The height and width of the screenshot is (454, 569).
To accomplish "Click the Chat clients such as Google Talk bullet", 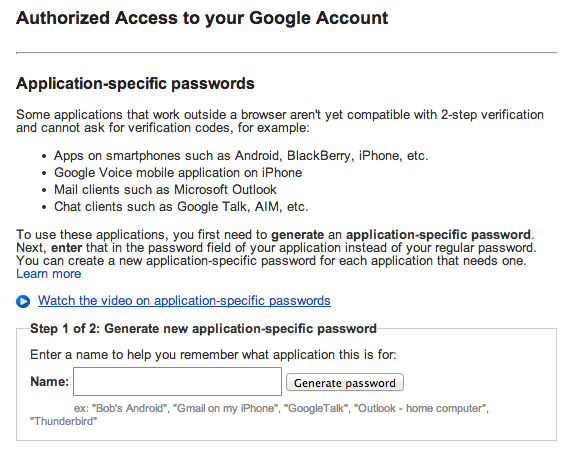I will tap(181, 206).
